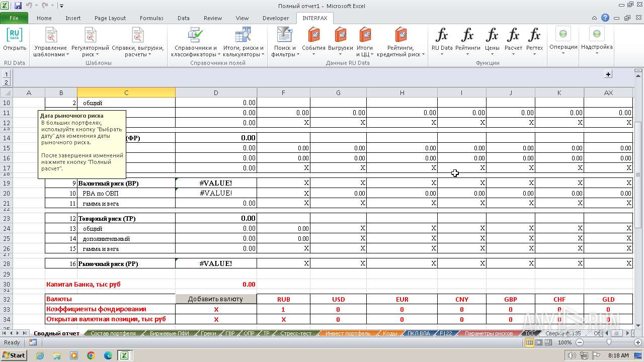Viewport: 644px width, 362px height.
Task: Select the USD currency header cell
Action: point(338,299)
